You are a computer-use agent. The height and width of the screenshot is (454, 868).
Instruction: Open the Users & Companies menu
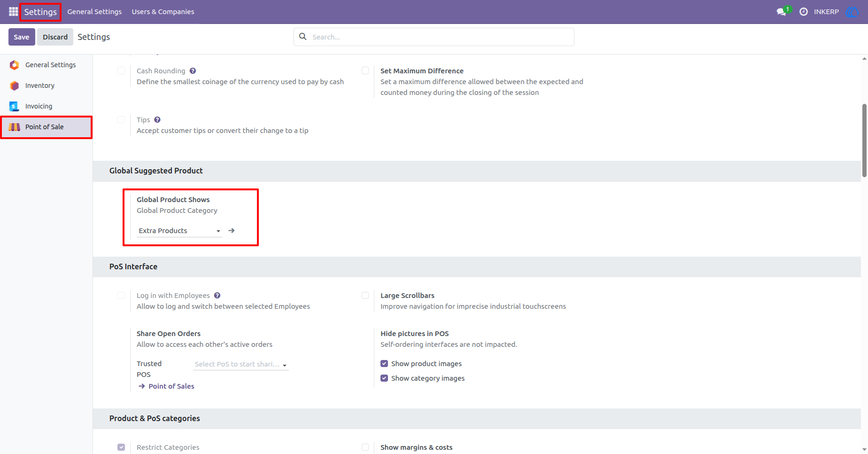pyautogui.click(x=163, y=12)
